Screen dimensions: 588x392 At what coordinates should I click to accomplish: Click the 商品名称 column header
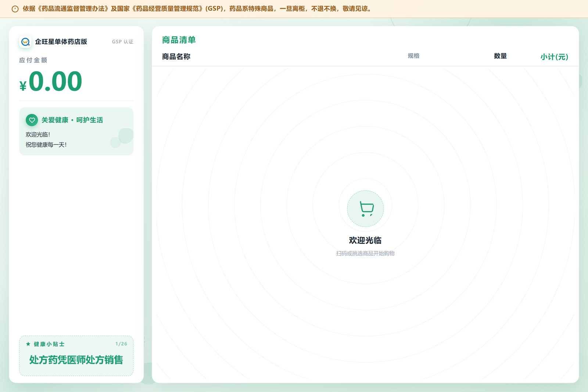(176, 57)
